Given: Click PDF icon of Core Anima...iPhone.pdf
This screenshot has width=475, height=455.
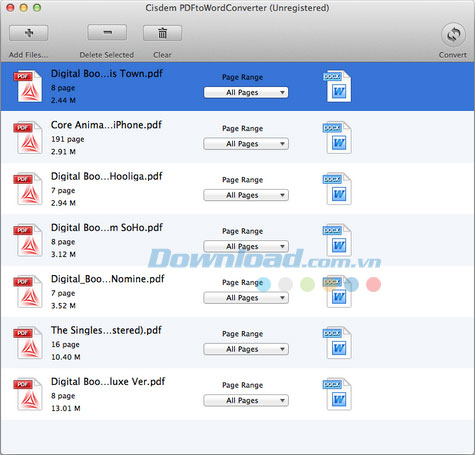Looking at the screenshot, I should click(x=28, y=138).
